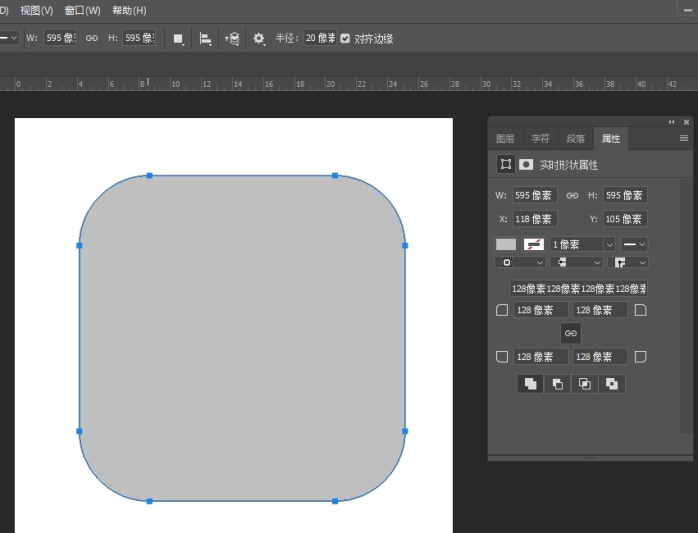
Task: Switch to the 图层 panel tab
Action: pyautogui.click(x=506, y=139)
